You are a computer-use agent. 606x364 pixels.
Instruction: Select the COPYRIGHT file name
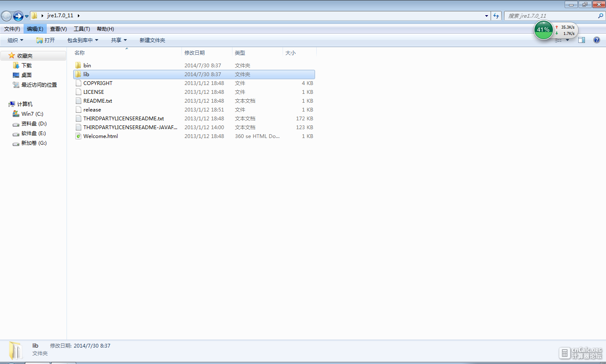click(98, 83)
